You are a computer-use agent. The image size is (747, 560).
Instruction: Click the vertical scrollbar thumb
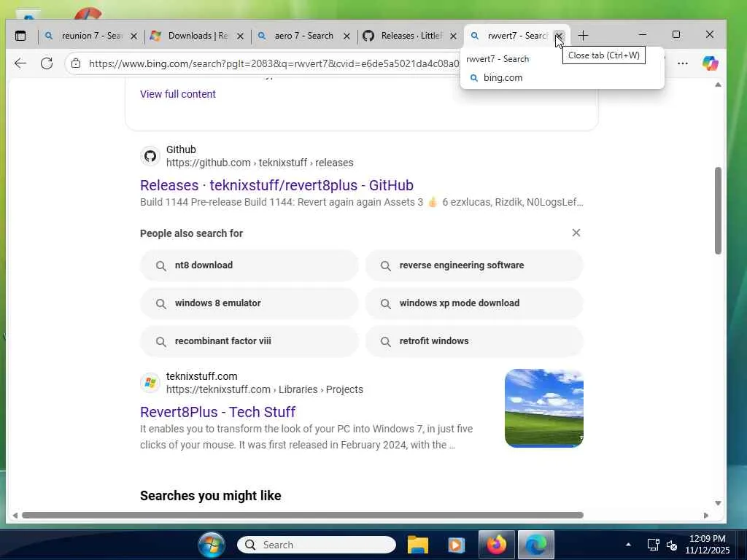(x=718, y=211)
